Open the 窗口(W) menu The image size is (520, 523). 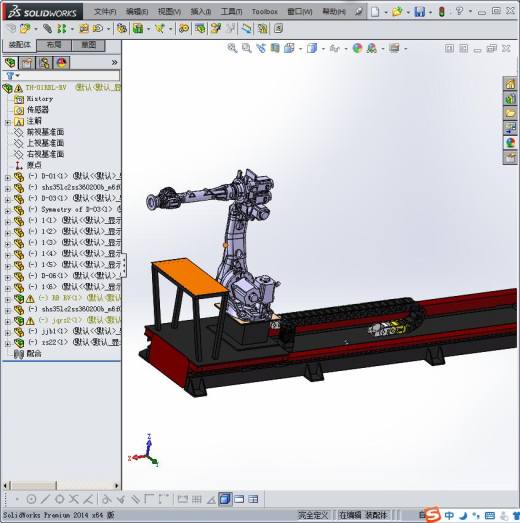click(x=300, y=11)
